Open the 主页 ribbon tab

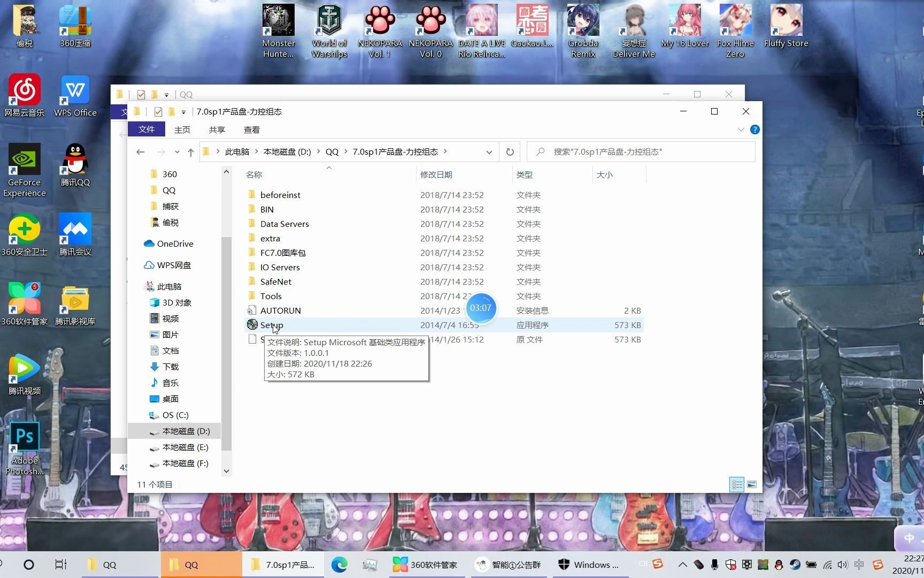[x=182, y=130]
